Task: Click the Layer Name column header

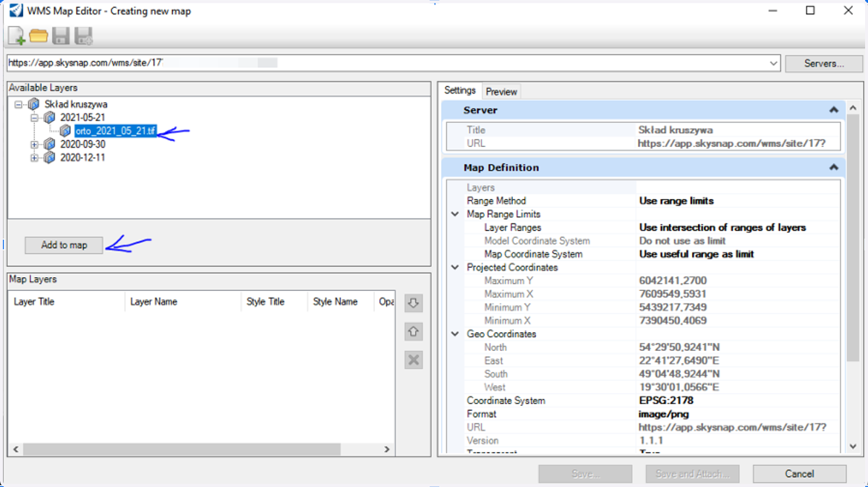Action: click(183, 302)
